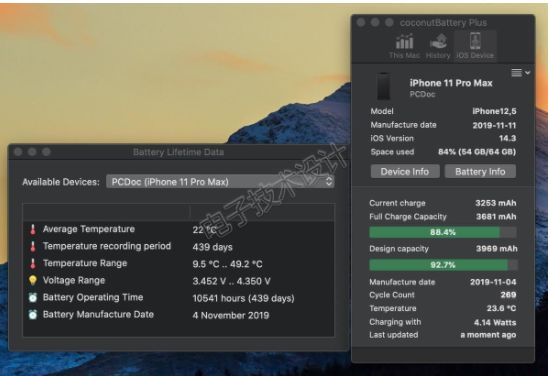Click the Battery Operating Time row label
This screenshot has height=376, width=550.
point(93,297)
